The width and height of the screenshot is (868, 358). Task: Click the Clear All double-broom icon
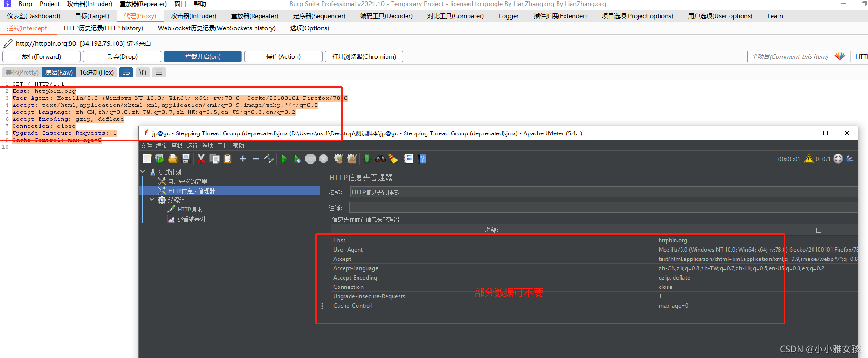click(352, 159)
